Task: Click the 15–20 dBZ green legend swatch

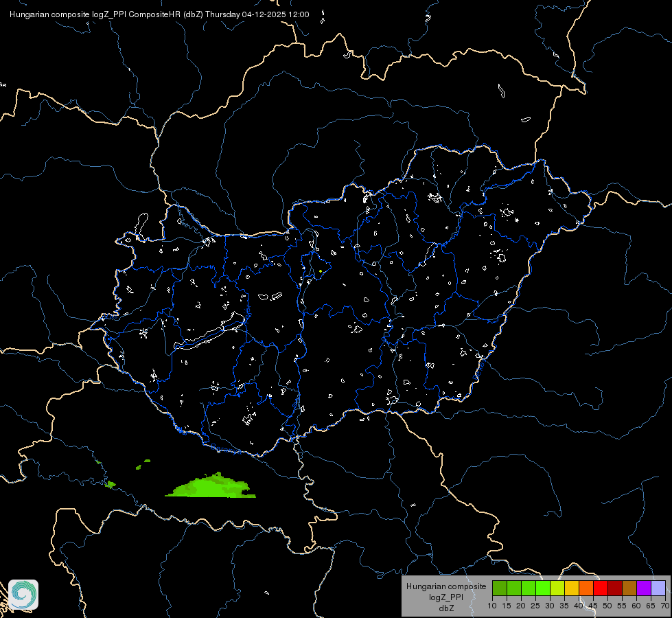Action: click(x=514, y=588)
